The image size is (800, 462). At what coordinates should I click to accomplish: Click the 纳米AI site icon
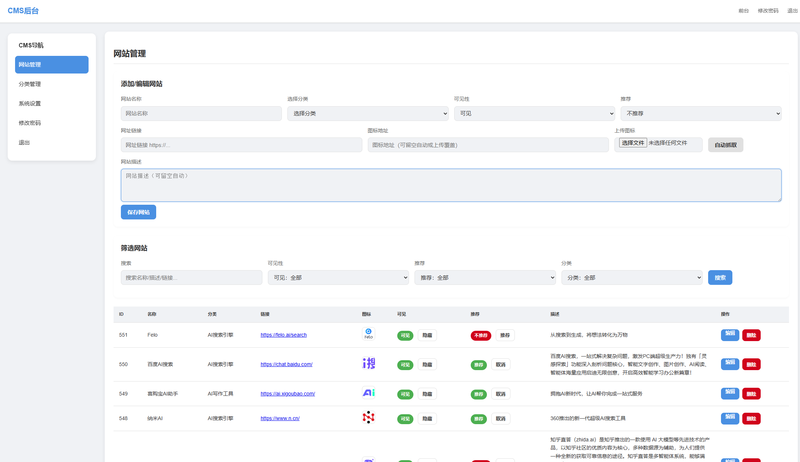coord(368,417)
